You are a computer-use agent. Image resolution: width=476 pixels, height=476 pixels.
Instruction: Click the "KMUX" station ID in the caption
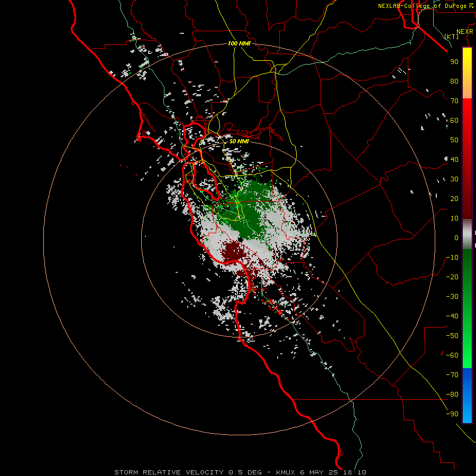click(x=286, y=472)
